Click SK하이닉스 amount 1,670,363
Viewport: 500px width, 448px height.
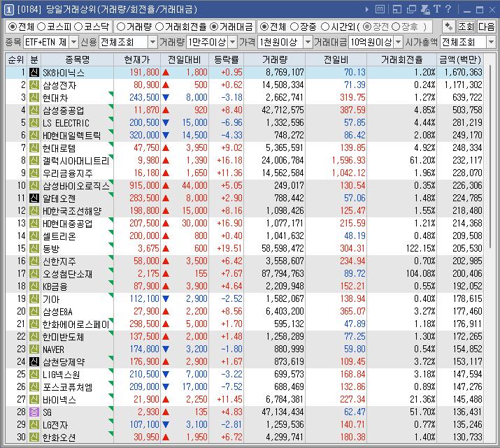[x=463, y=72]
